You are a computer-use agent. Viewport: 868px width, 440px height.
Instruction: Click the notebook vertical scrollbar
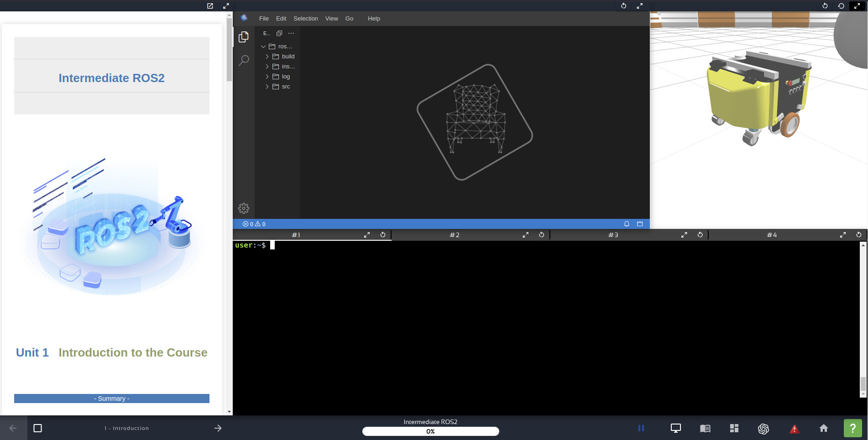[x=229, y=50]
